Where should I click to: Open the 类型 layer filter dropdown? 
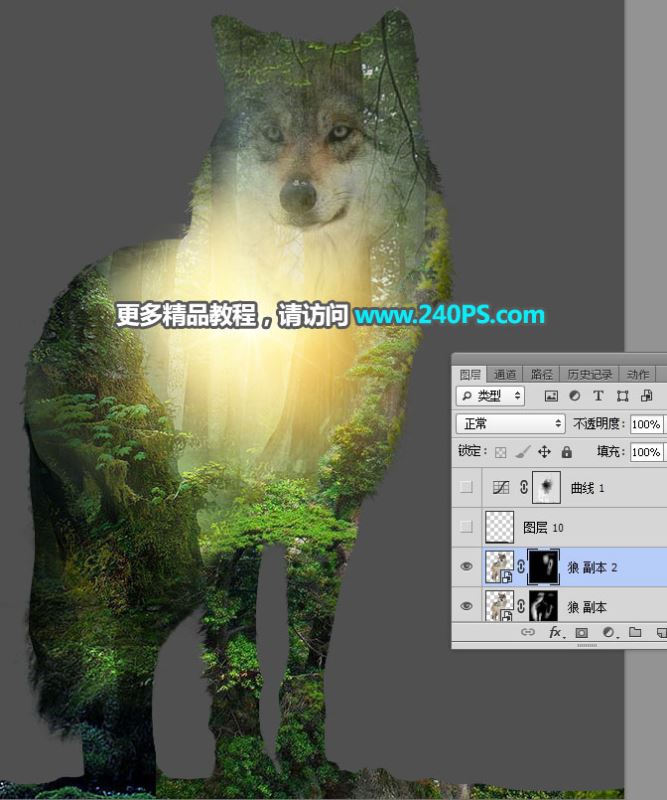pos(490,396)
